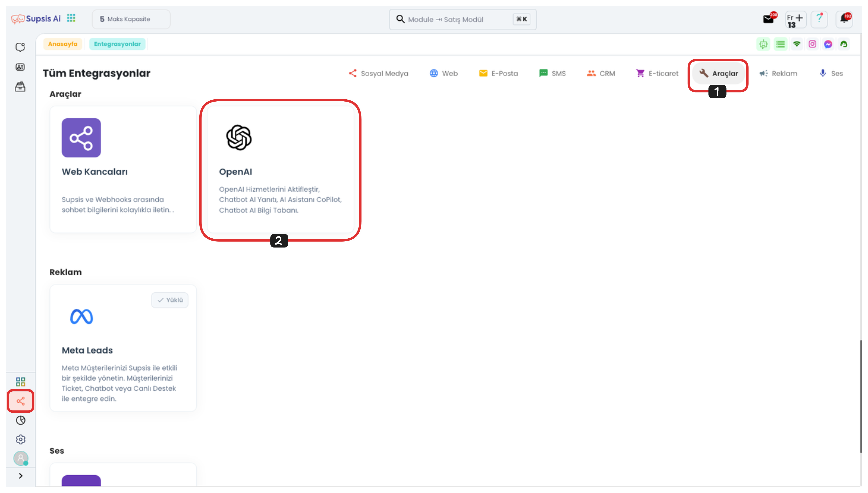This screenshot has width=868, height=493.
Task: Open the settings gear sidebar icon
Action: (x=21, y=440)
